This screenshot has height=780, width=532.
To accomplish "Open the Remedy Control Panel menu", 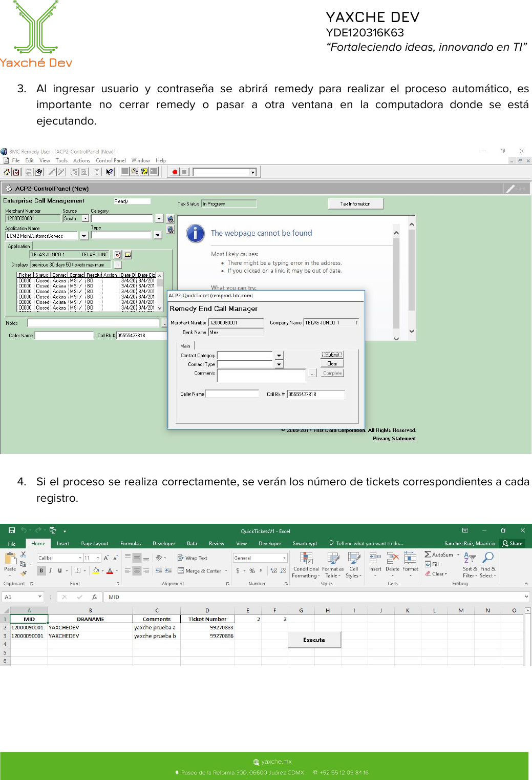I will (x=111, y=160).
